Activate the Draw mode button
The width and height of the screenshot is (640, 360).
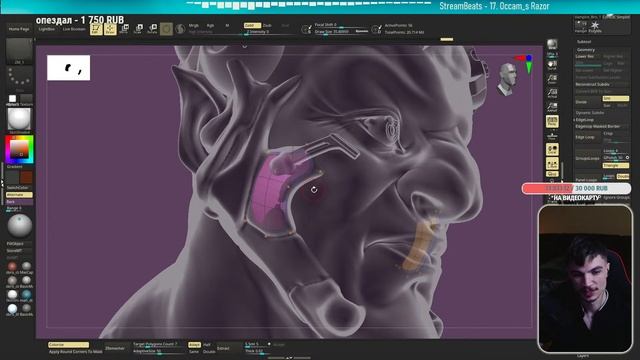(x=110, y=29)
